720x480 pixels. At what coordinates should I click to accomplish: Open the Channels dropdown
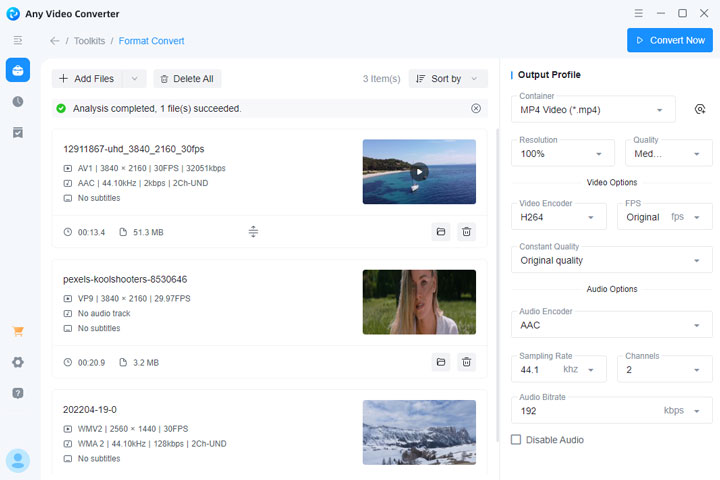[x=664, y=369]
